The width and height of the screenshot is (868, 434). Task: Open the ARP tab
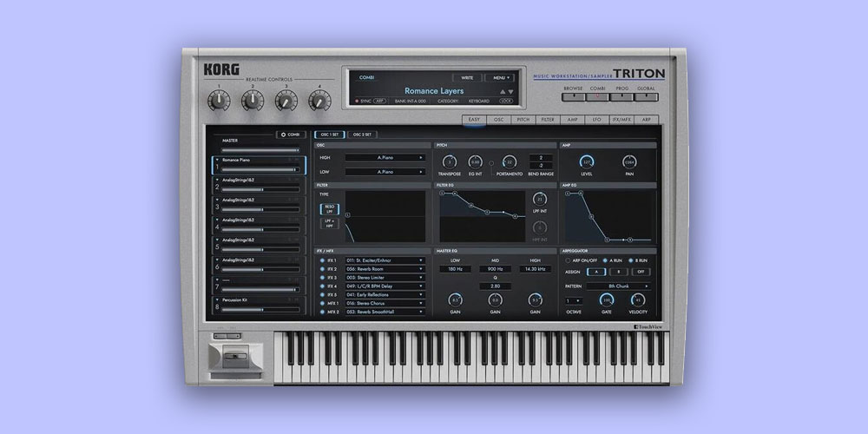646,120
